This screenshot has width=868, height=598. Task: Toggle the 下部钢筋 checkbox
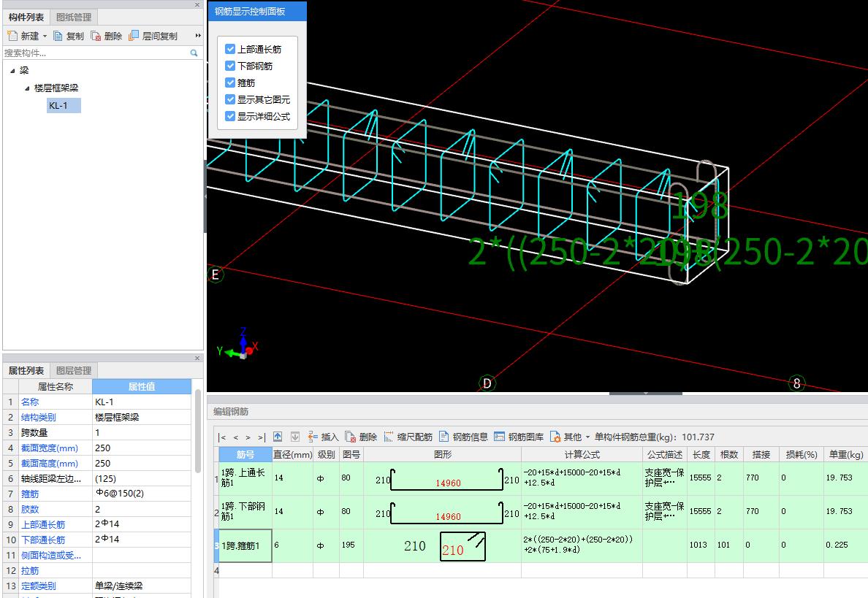tap(230, 66)
